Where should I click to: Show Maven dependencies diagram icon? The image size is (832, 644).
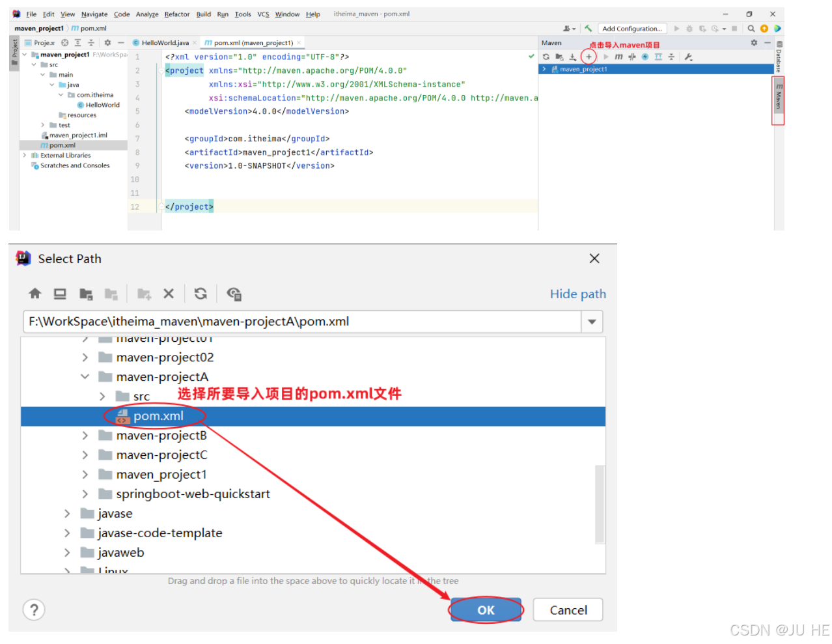click(658, 57)
